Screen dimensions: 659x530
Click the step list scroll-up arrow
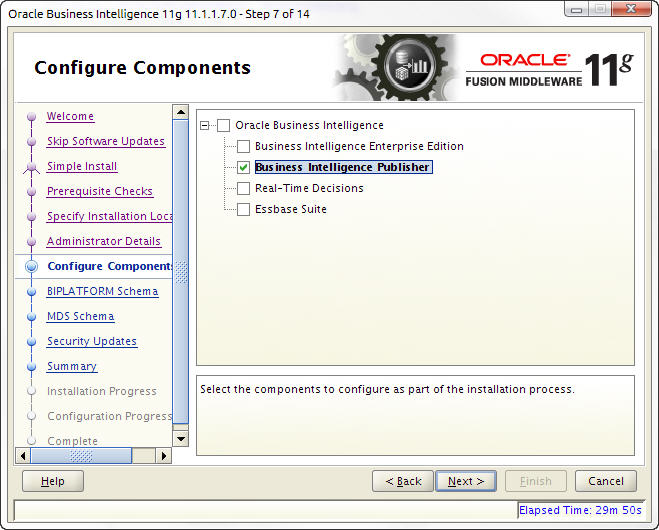point(181,112)
